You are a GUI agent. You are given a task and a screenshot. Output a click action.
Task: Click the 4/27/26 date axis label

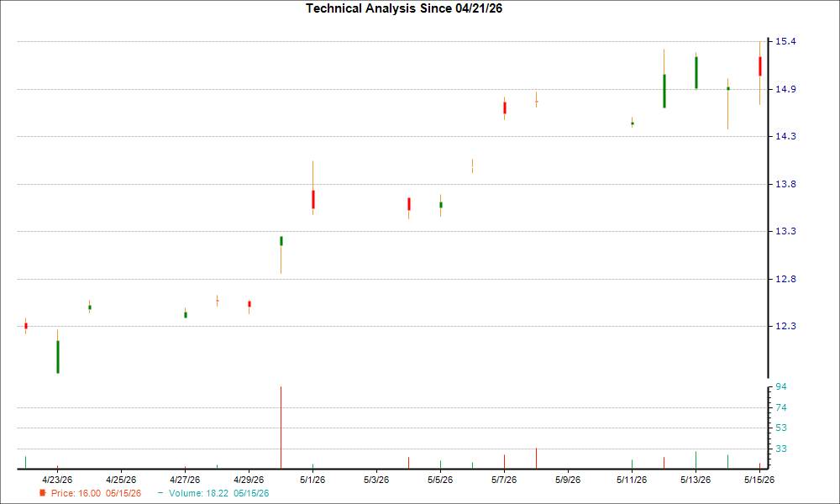pyautogui.click(x=185, y=480)
